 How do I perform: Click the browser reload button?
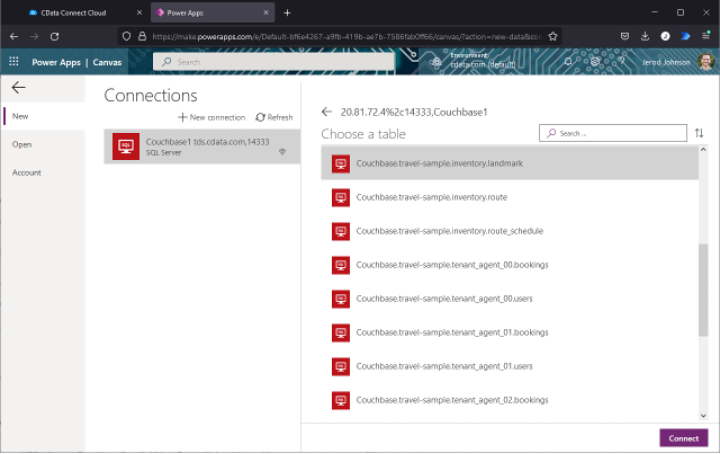[x=55, y=36]
